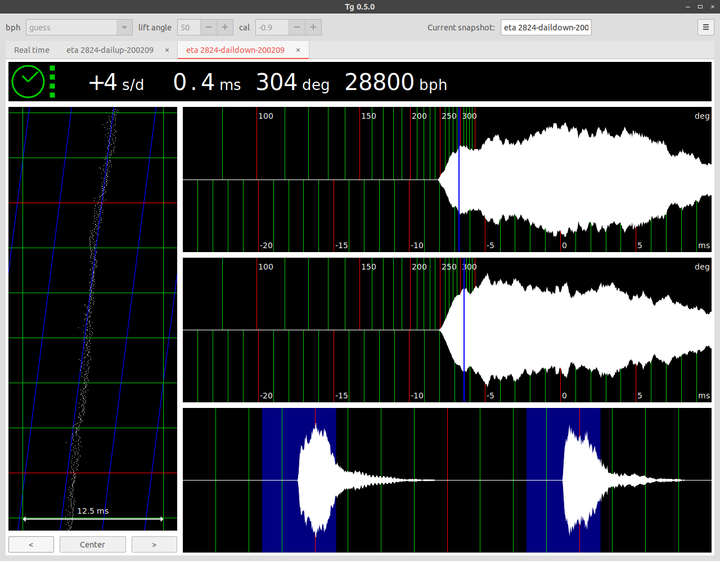Switch to the Real time tab

pos(32,50)
